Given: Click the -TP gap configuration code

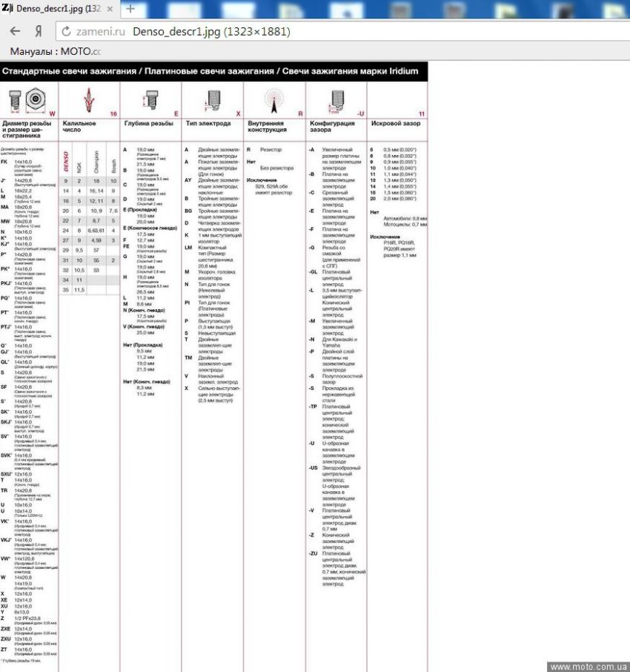Looking at the screenshot, I should (313, 406).
